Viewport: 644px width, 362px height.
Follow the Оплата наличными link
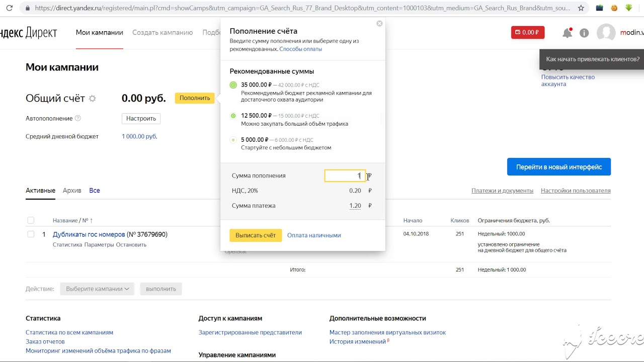pyautogui.click(x=314, y=235)
